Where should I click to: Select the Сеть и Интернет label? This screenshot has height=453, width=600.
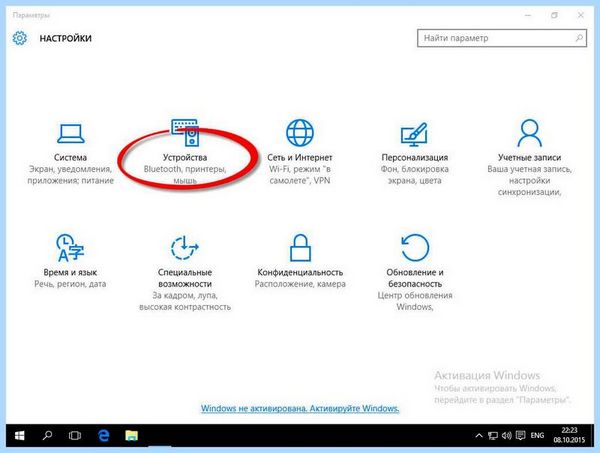(300, 157)
